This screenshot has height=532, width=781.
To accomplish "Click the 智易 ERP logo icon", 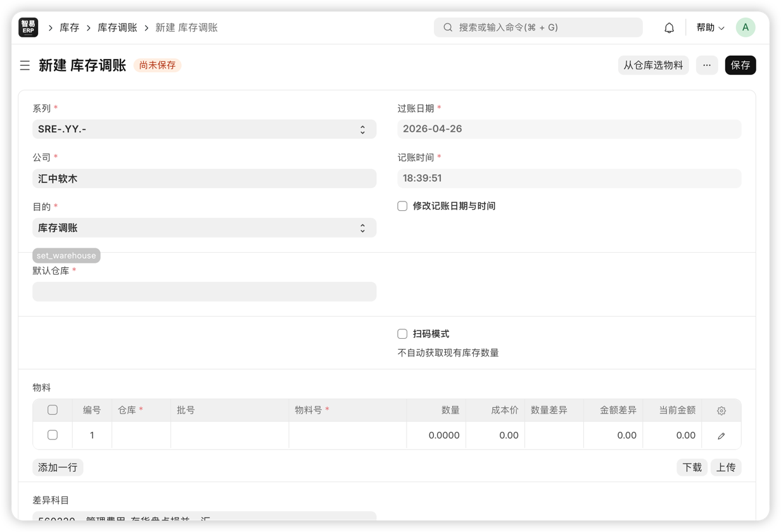I will pos(29,27).
